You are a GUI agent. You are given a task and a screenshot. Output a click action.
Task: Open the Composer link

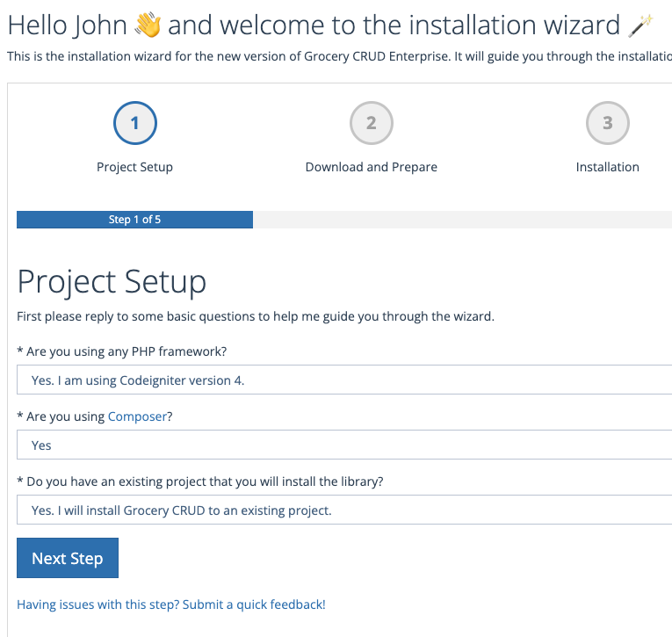click(137, 416)
